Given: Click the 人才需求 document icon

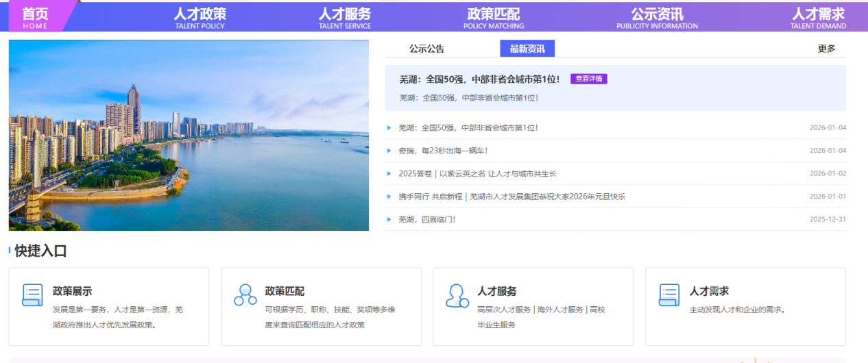Looking at the screenshot, I should click(668, 295).
